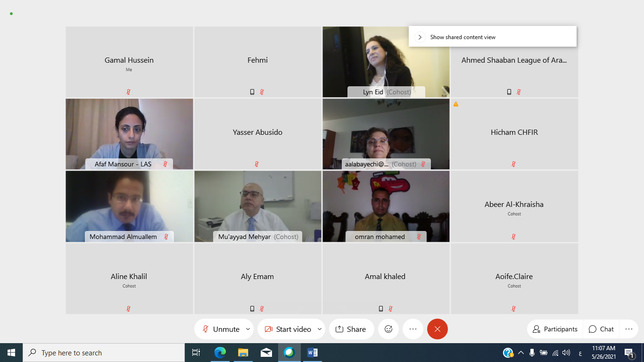Open the Mail app from the taskbar
The image size is (644, 362).
pos(266,353)
